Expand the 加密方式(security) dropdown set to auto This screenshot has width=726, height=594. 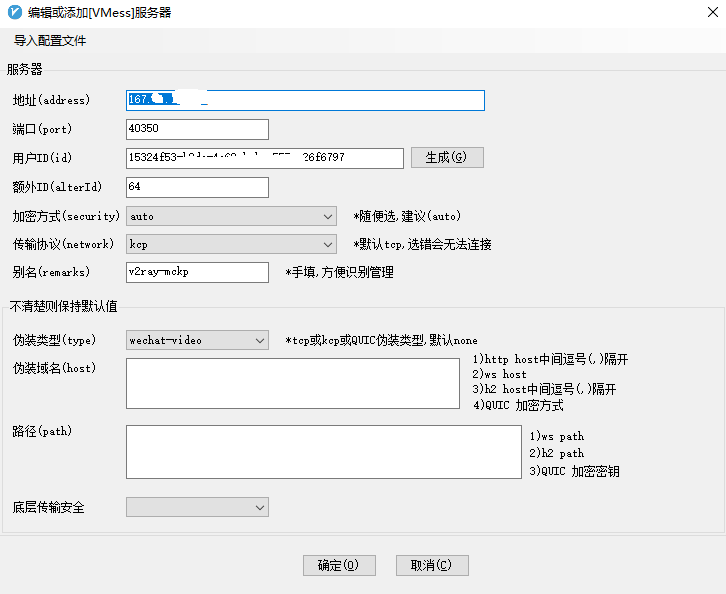(x=231, y=216)
